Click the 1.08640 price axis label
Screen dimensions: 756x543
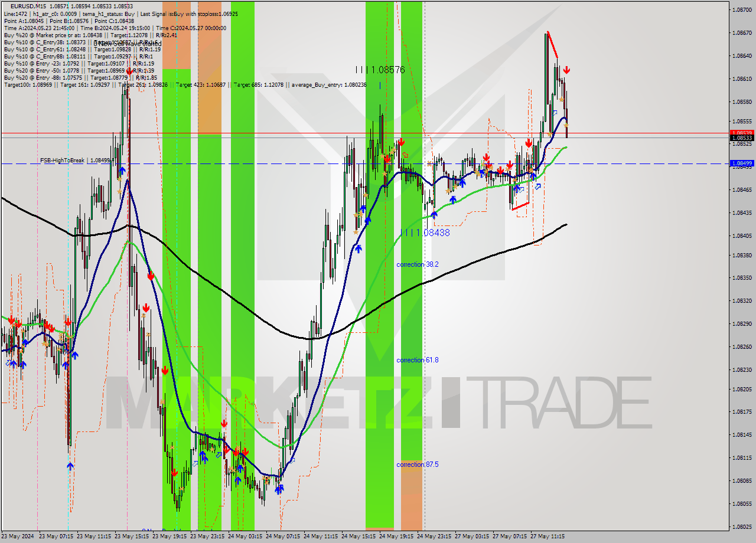741,56
